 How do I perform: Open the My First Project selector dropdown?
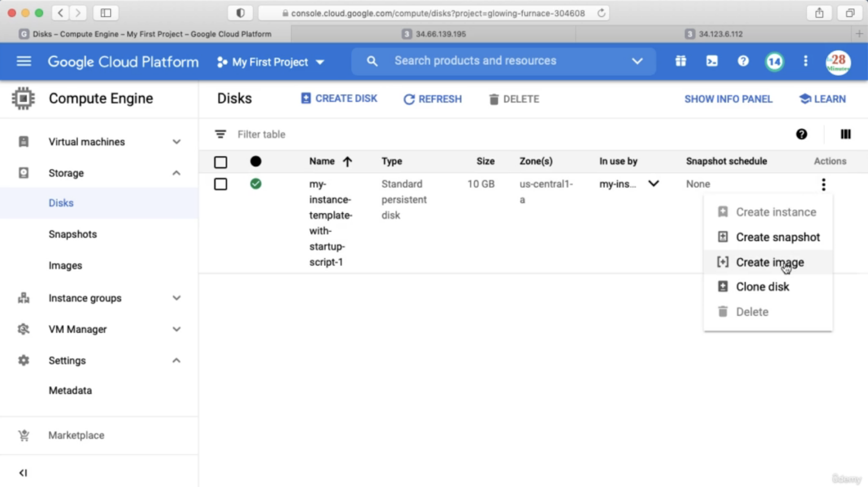pyautogui.click(x=270, y=62)
